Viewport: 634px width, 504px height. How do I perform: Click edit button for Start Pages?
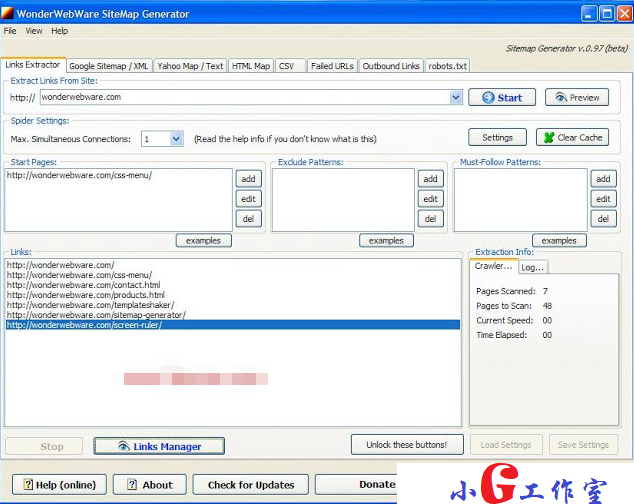pos(248,199)
